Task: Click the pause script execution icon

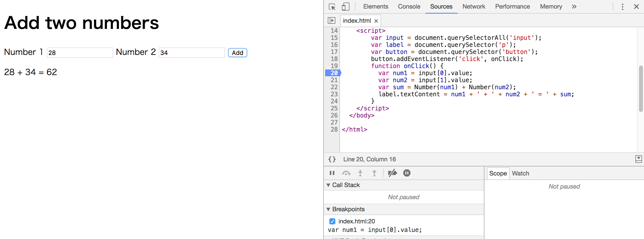Action: [332, 173]
